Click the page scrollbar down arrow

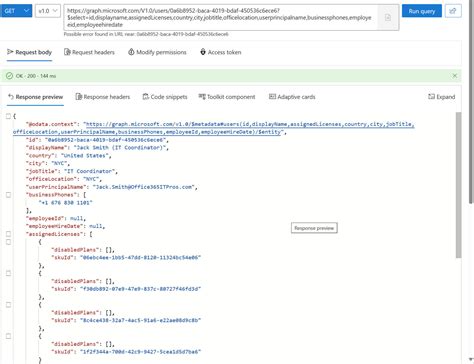471,359
